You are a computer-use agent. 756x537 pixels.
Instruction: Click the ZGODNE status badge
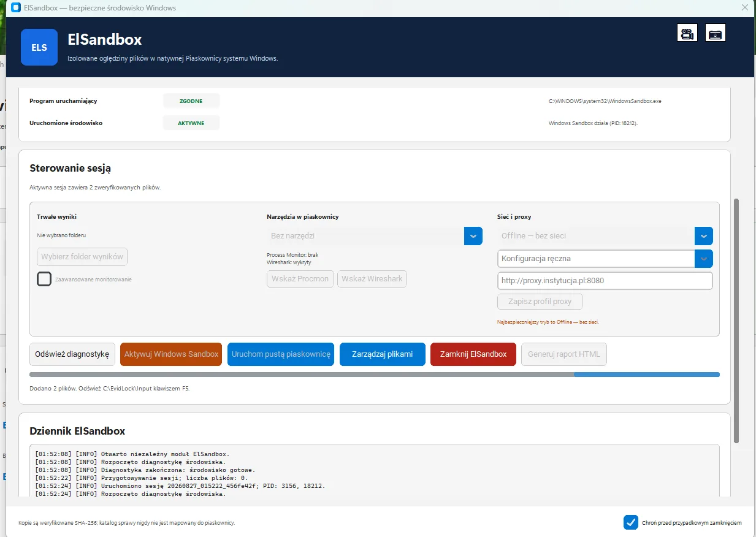pyautogui.click(x=191, y=101)
